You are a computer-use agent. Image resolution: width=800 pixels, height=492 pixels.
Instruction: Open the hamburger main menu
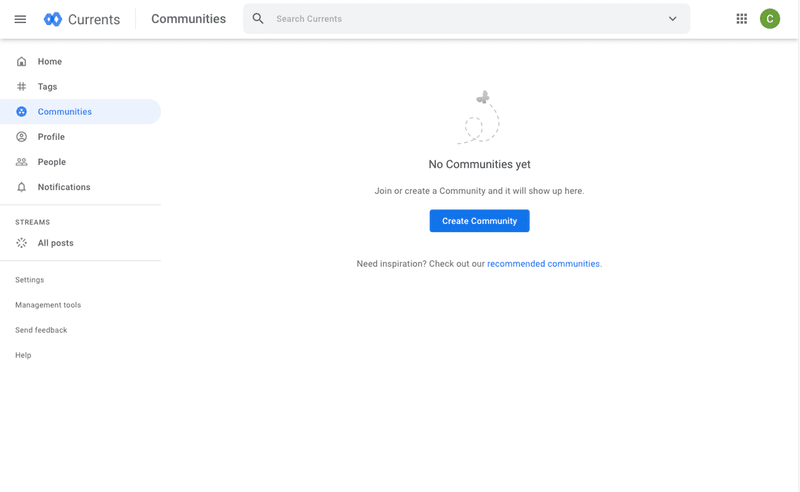[20, 19]
